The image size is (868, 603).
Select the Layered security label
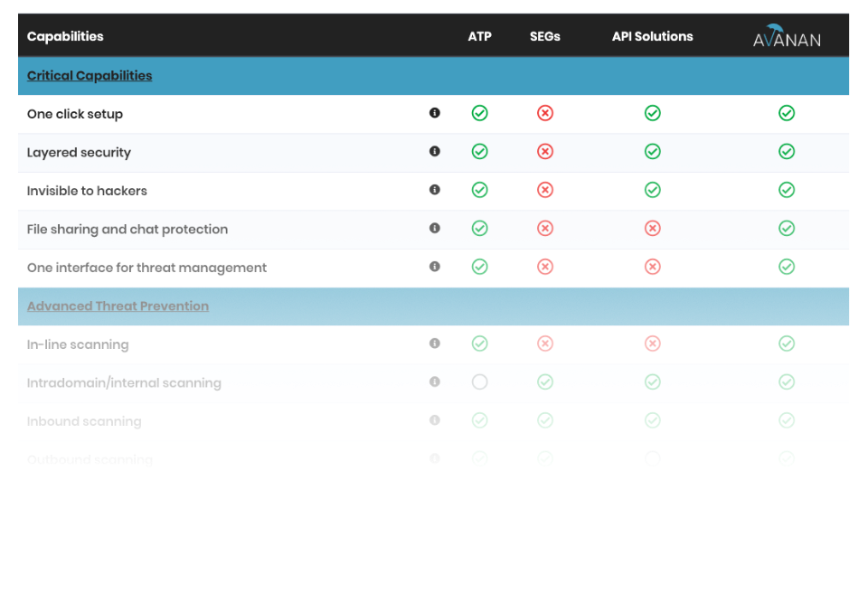pos(79,152)
